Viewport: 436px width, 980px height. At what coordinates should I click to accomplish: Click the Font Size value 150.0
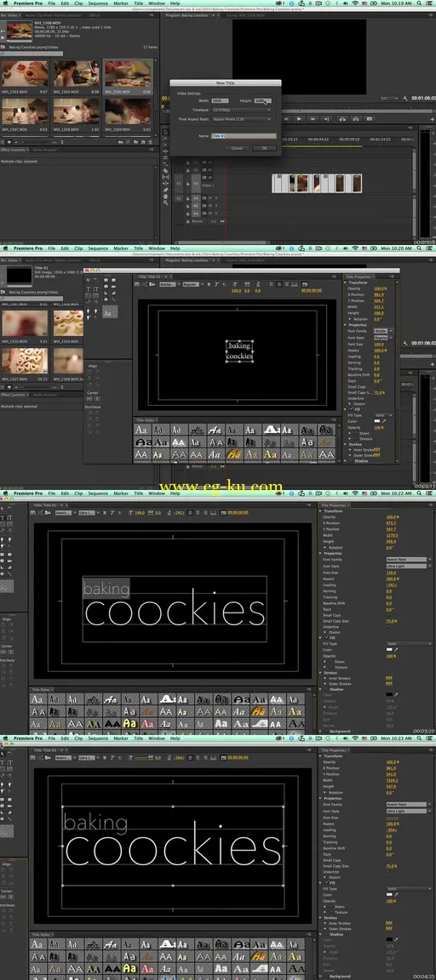tap(390, 573)
